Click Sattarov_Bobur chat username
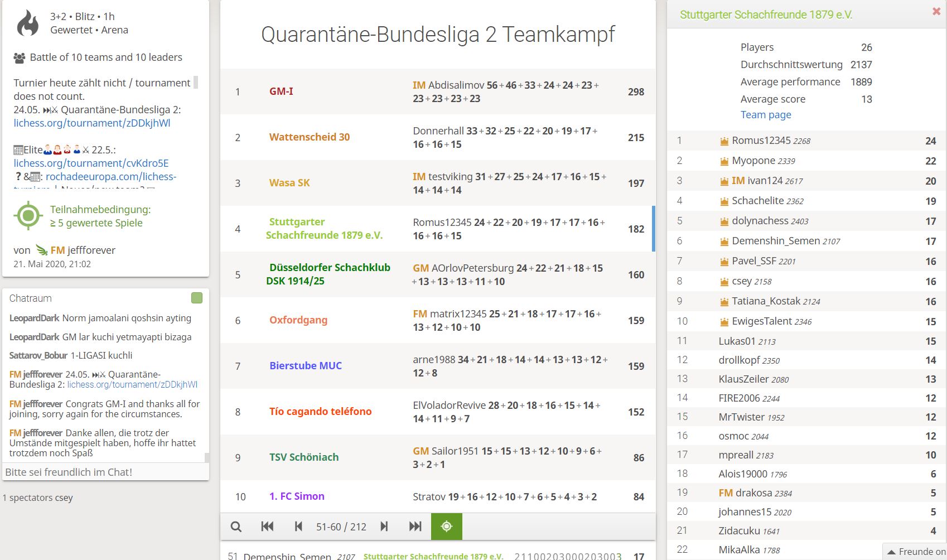The width and height of the screenshot is (947, 560). coord(38,355)
